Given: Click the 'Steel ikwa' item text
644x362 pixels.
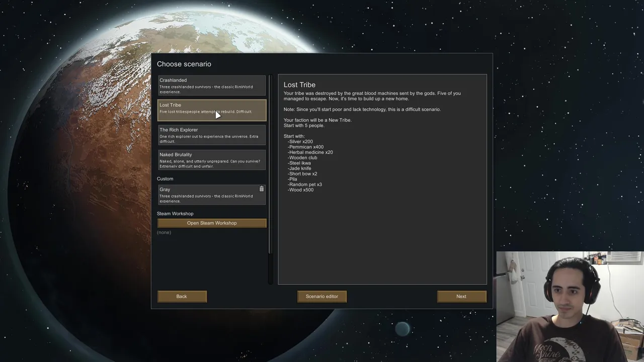Looking at the screenshot, I should 299,163.
